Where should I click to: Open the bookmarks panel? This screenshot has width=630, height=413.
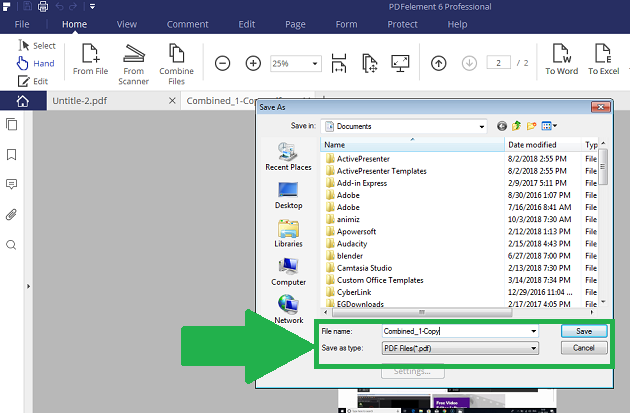click(12, 155)
